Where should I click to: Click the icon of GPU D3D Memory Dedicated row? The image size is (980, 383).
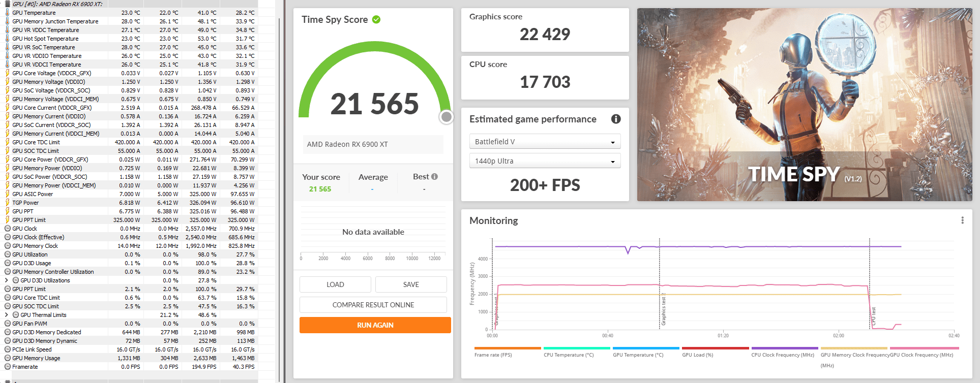pyautogui.click(x=7, y=332)
